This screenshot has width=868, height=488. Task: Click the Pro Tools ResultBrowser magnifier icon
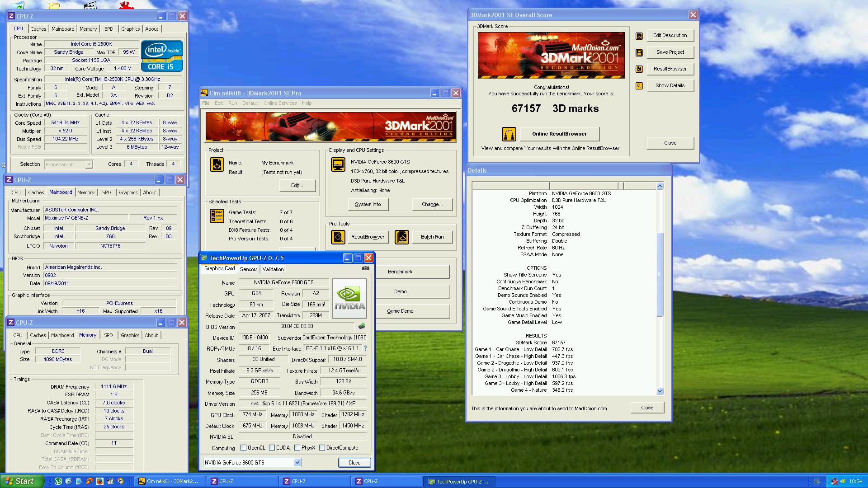pyautogui.click(x=338, y=237)
